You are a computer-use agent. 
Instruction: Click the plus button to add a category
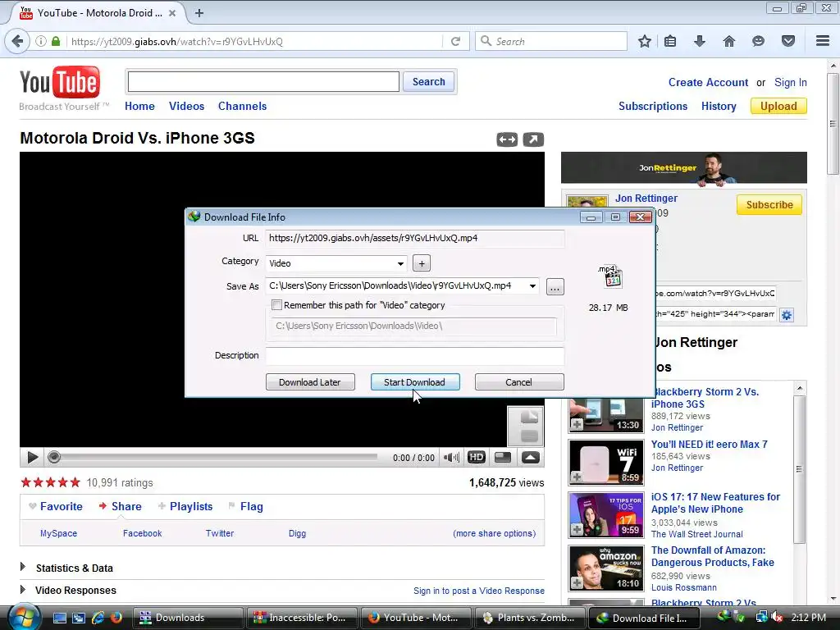point(422,263)
